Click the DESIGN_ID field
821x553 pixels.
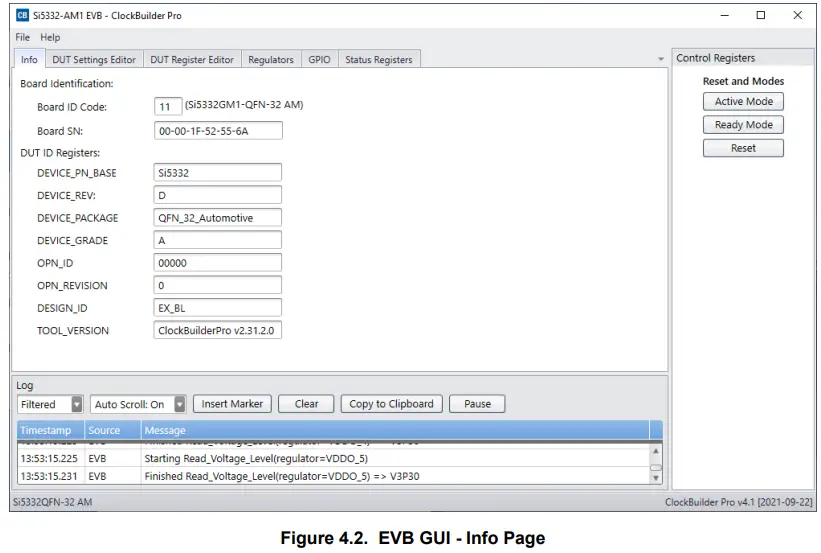(x=218, y=308)
